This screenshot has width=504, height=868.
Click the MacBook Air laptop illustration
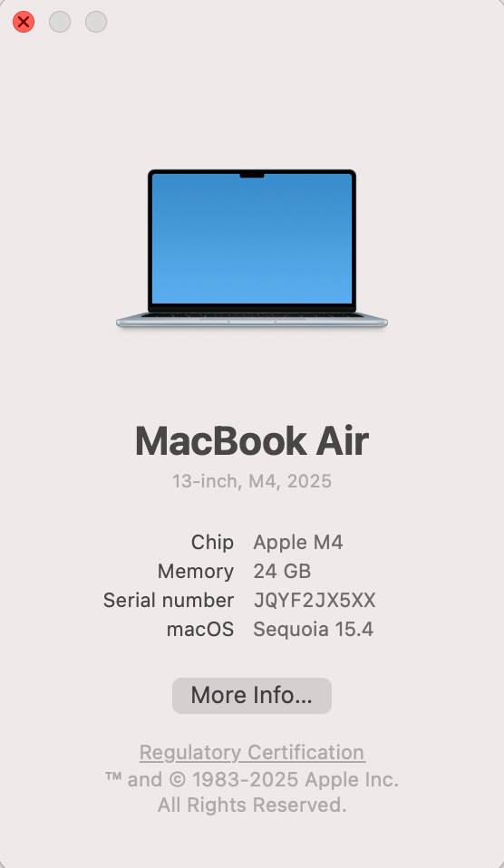(x=252, y=248)
